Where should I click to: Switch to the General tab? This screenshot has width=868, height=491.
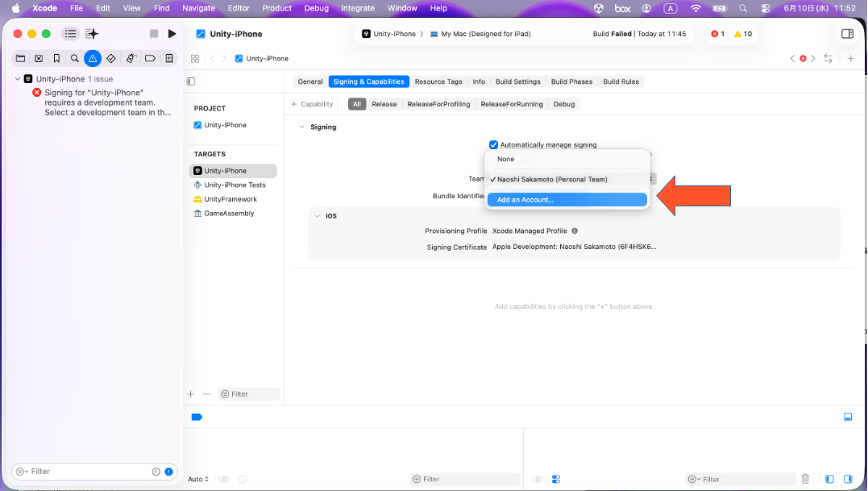pyautogui.click(x=310, y=81)
